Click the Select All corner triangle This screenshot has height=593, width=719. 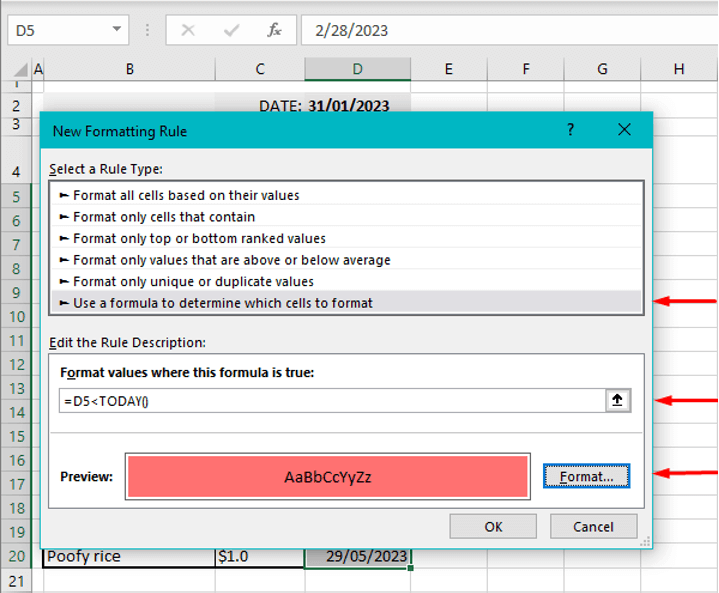pos(20,70)
